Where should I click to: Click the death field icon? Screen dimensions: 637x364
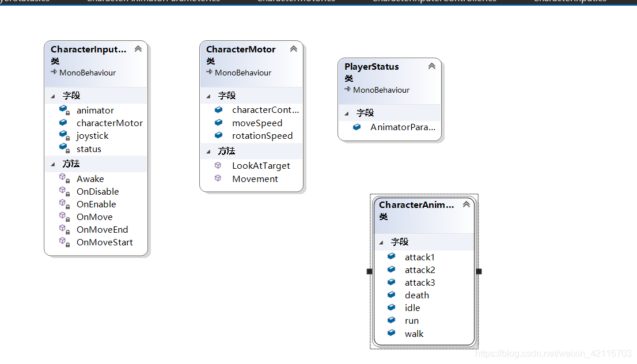391,294
